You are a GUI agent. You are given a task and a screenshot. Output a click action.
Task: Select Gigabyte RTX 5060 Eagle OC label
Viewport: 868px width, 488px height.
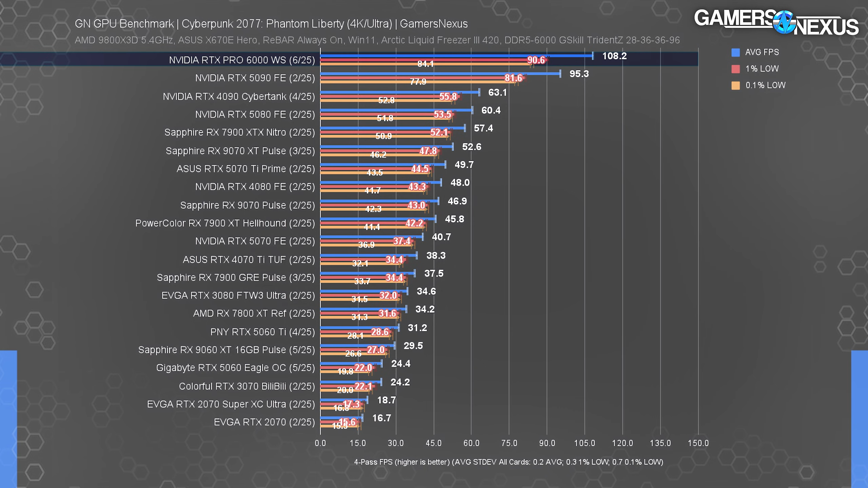tap(236, 368)
